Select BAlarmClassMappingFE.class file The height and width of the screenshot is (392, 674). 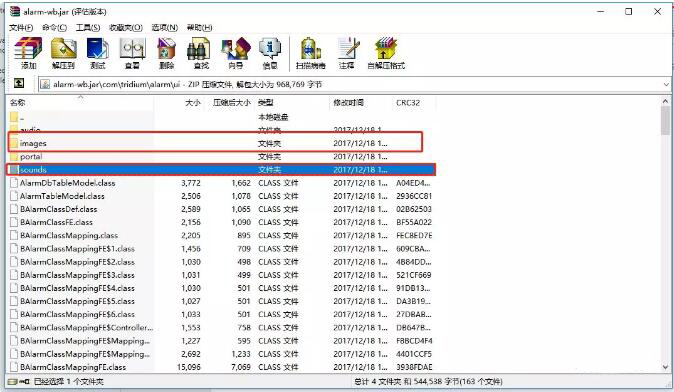[x=221, y=367]
